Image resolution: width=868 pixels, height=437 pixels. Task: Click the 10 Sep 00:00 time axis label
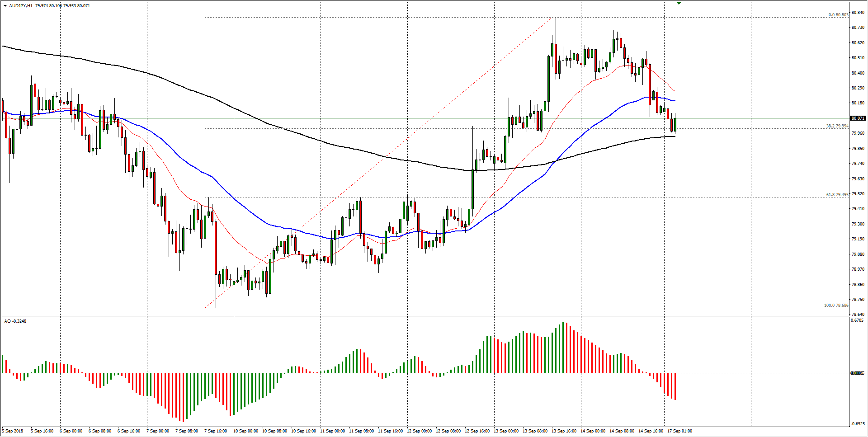(245, 431)
